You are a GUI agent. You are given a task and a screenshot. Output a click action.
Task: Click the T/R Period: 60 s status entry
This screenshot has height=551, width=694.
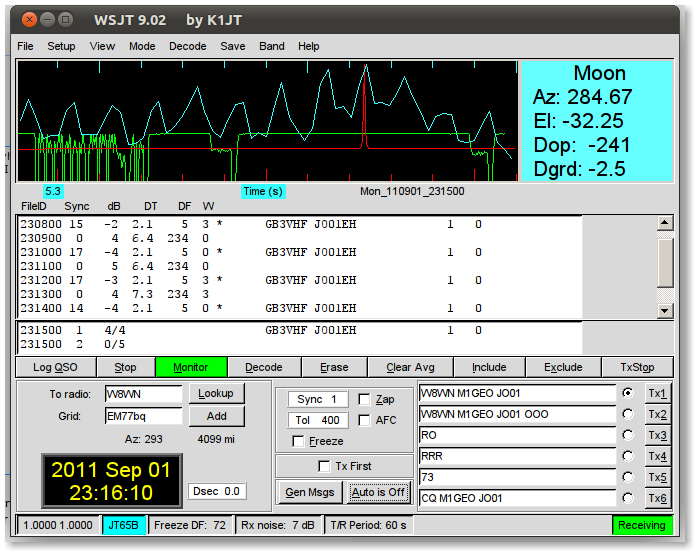368,525
